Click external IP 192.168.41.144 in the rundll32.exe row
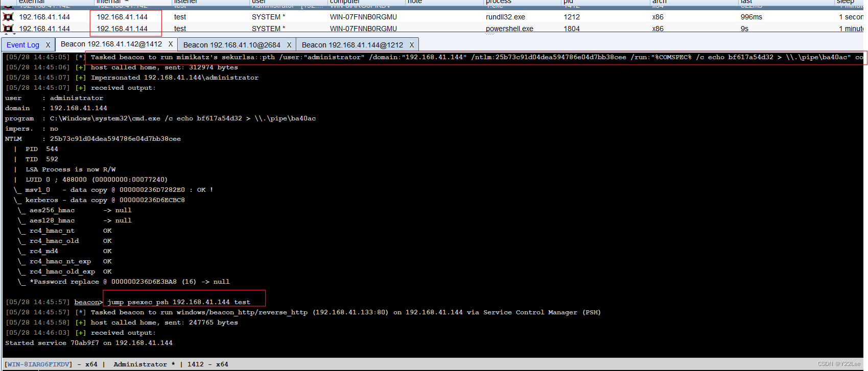 coord(44,17)
